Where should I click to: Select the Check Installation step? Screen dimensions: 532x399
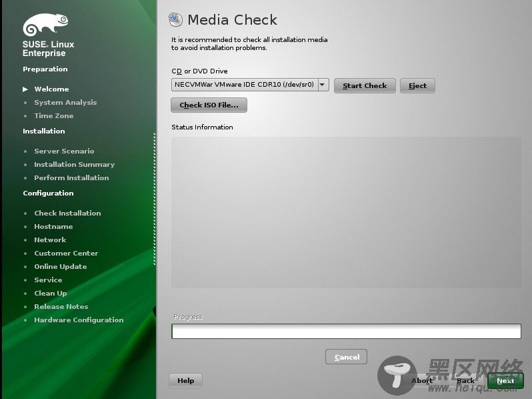pyautogui.click(x=67, y=213)
